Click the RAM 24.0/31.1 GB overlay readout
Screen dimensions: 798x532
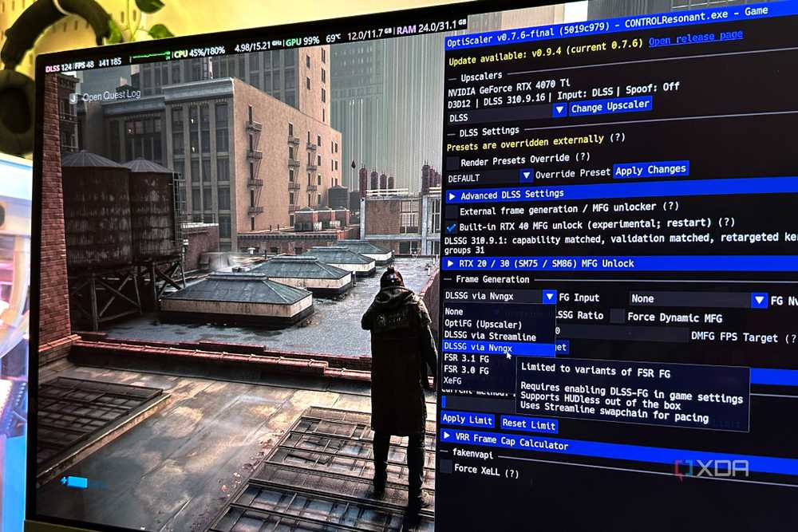click(431, 26)
